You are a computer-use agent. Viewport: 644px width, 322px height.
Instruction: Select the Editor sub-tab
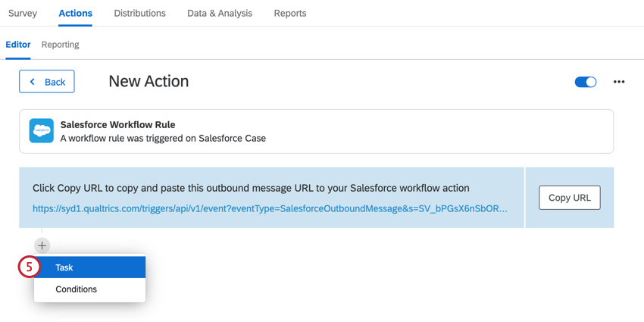tap(18, 45)
